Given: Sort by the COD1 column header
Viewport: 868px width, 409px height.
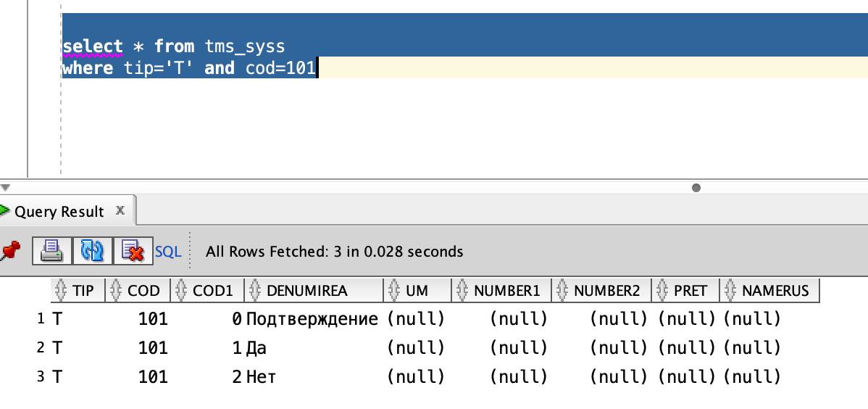Looking at the screenshot, I should [x=208, y=290].
